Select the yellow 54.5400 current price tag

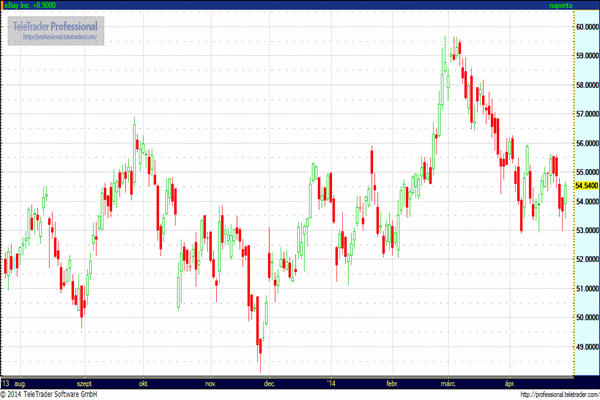click(x=587, y=186)
